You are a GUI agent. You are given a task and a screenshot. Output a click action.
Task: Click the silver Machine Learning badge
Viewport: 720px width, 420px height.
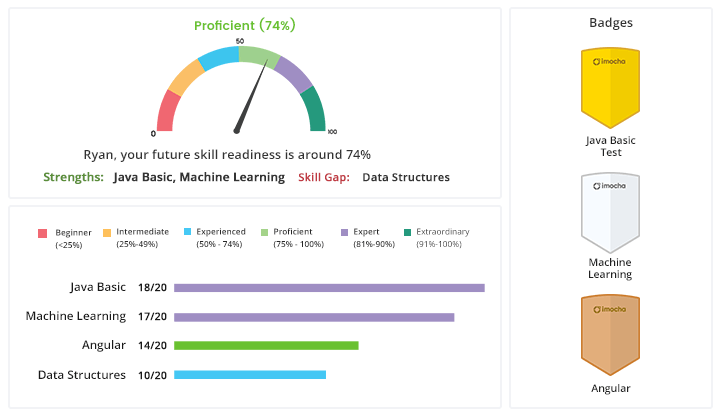(610, 210)
